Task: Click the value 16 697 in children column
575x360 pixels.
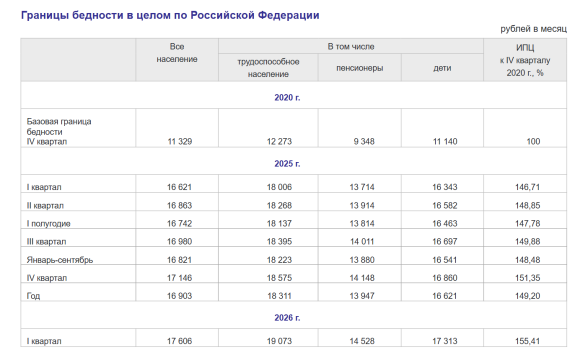Action: tap(444, 242)
